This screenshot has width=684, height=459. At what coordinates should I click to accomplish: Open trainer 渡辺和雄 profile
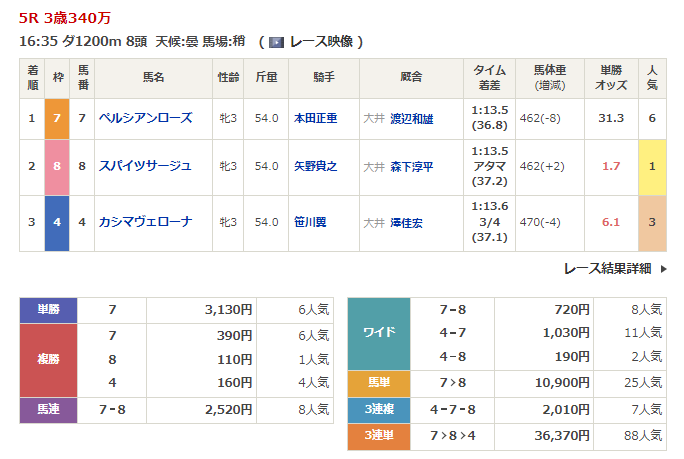click(411, 118)
